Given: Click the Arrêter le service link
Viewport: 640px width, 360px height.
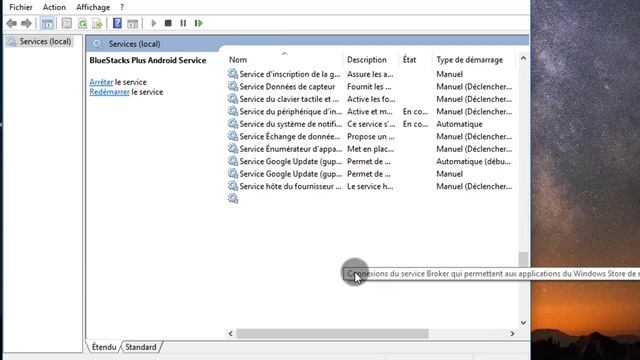Looking at the screenshot, I should click(101, 82).
